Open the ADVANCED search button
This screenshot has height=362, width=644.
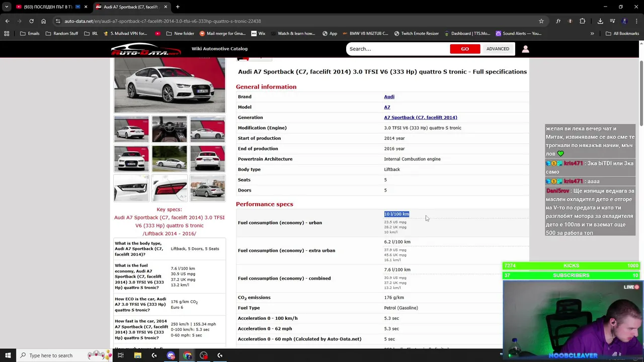click(498, 49)
